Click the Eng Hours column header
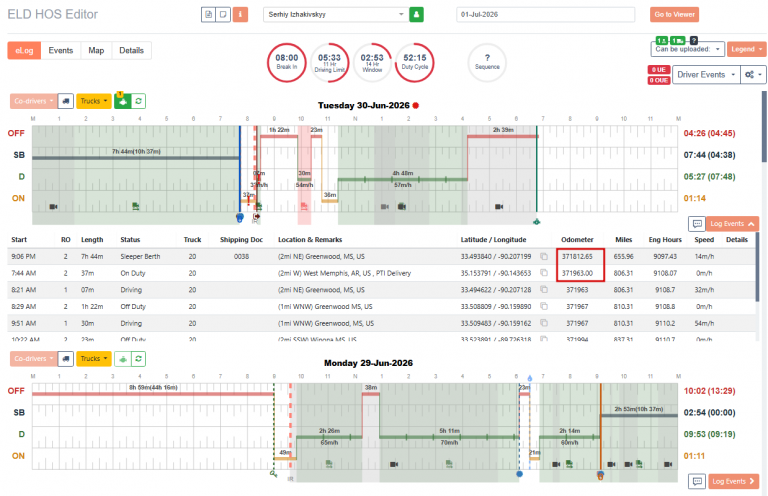 [665, 239]
